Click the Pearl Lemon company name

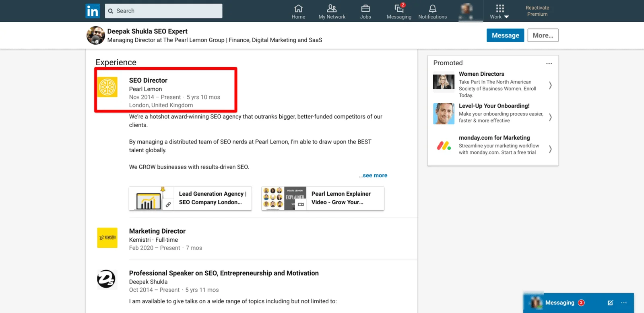(145, 89)
